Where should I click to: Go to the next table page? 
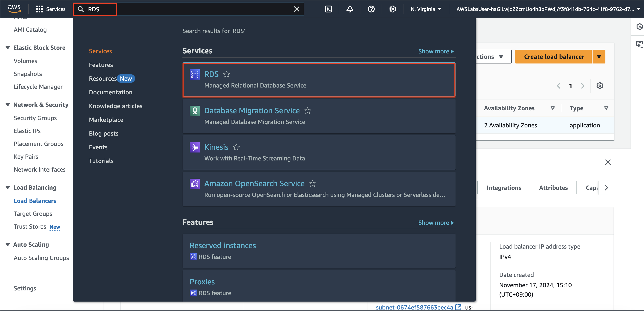583,86
